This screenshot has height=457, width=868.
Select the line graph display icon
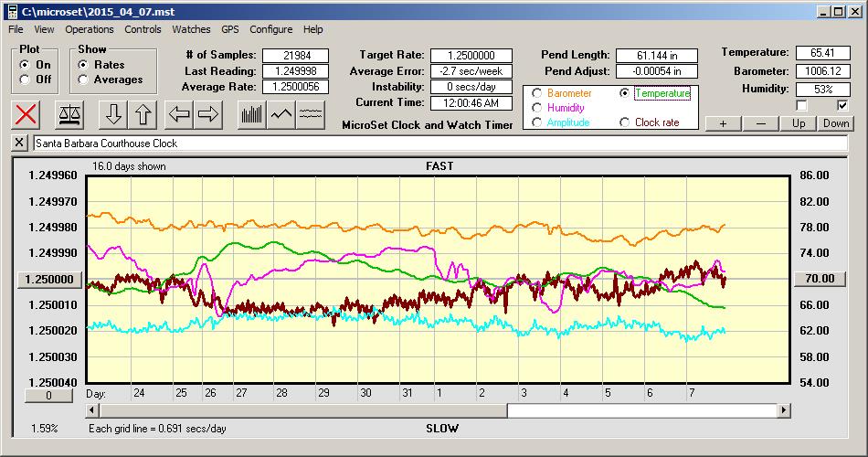click(281, 114)
